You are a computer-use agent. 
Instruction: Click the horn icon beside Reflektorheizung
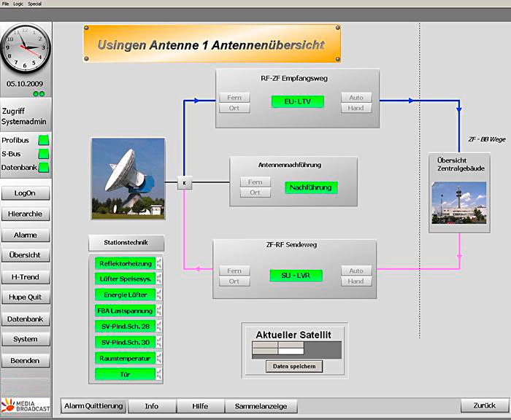click(159, 263)
